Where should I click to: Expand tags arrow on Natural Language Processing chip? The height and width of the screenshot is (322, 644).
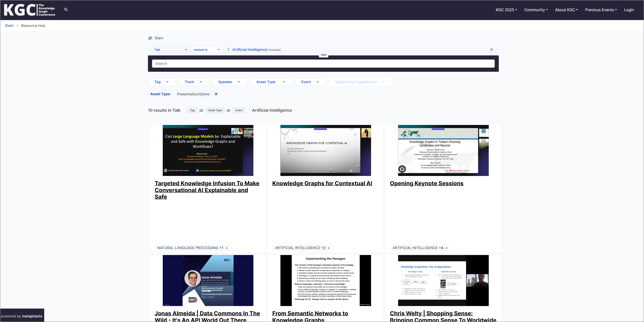click(227, 248)
